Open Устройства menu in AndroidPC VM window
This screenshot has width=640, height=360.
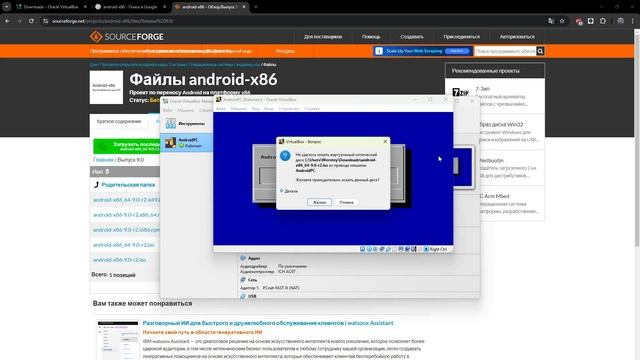pyautogui.click(x=289, y=109)
